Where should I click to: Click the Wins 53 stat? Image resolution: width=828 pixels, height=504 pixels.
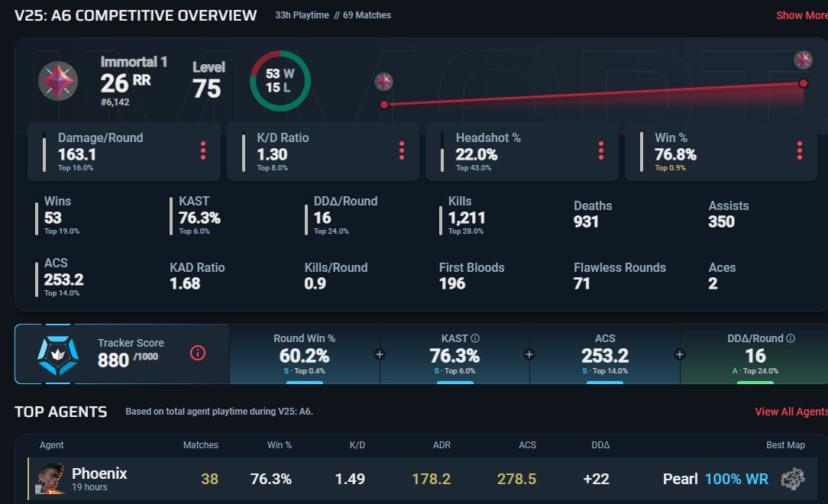click(x=58, y=215)
